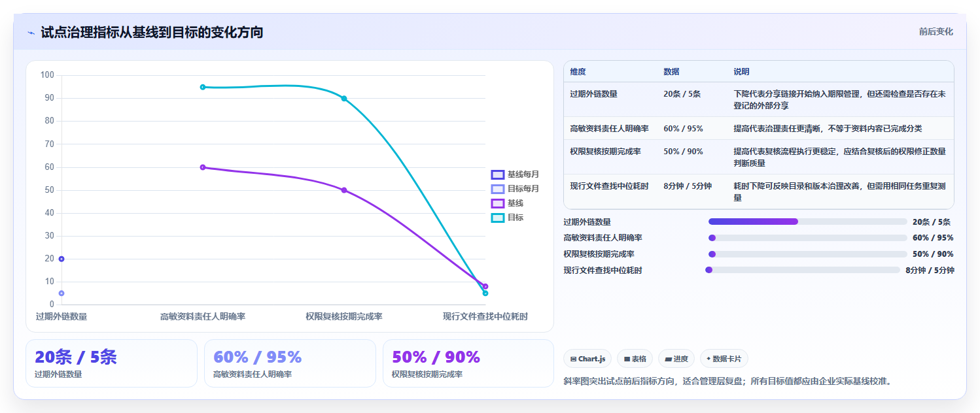Click the cyan point at 5 for 现行文件查找中位耗时

485,293
